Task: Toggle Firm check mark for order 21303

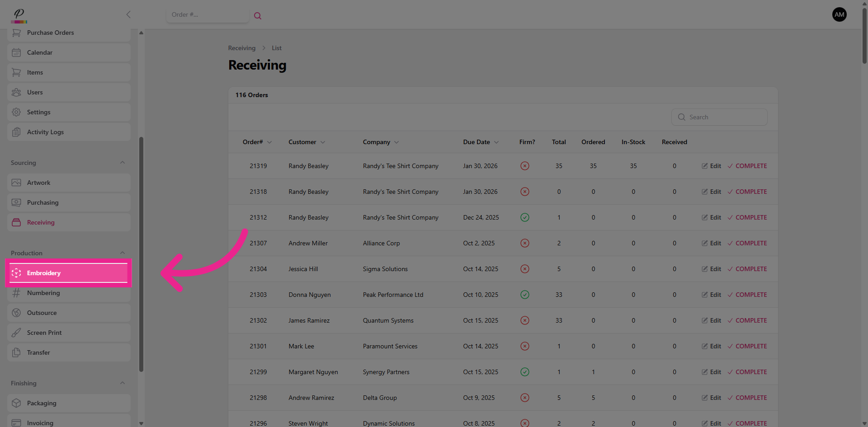Action: (x=524, y=295)
